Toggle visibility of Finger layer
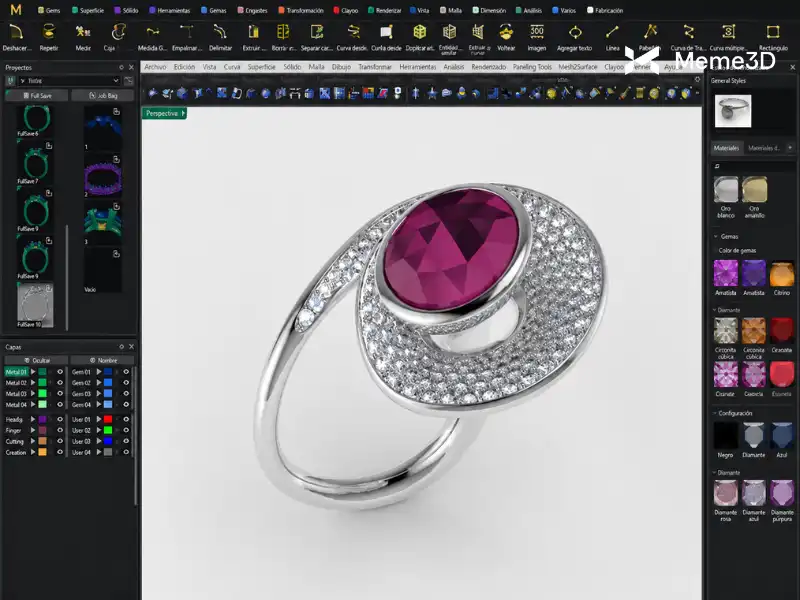Viewport: 800px width, 600px height. pyautogui.click(x=60, y=430)
